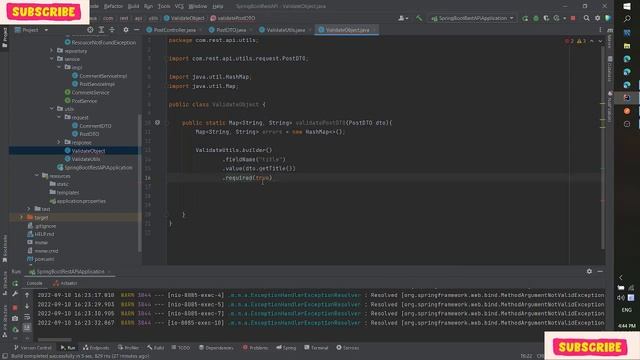Go to previous highlighted error arrow
640x360 pixels.
592,41
